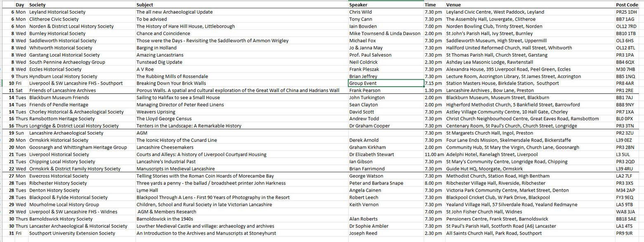
Task: Select 'The Rubbing Mills of Rossendale' cell
Action: tap(242, 76)
